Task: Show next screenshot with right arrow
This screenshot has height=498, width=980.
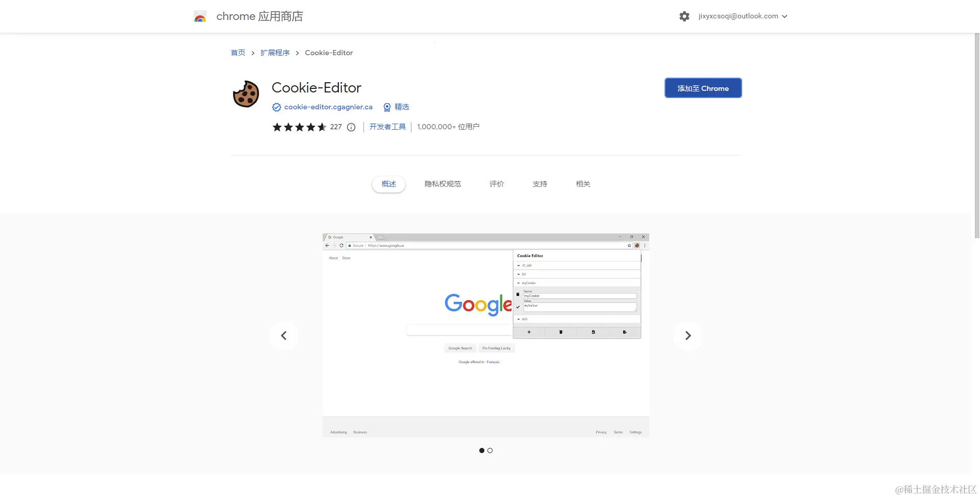Action: [688, 336]
